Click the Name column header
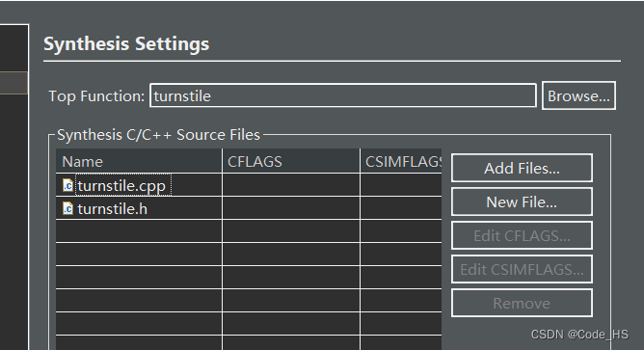 tap(139, 161)
